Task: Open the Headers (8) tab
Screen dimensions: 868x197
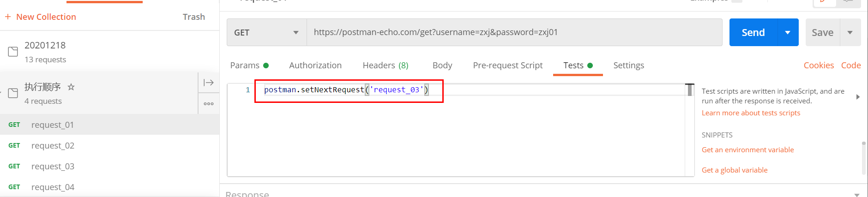Action: (x=385, y=66)
